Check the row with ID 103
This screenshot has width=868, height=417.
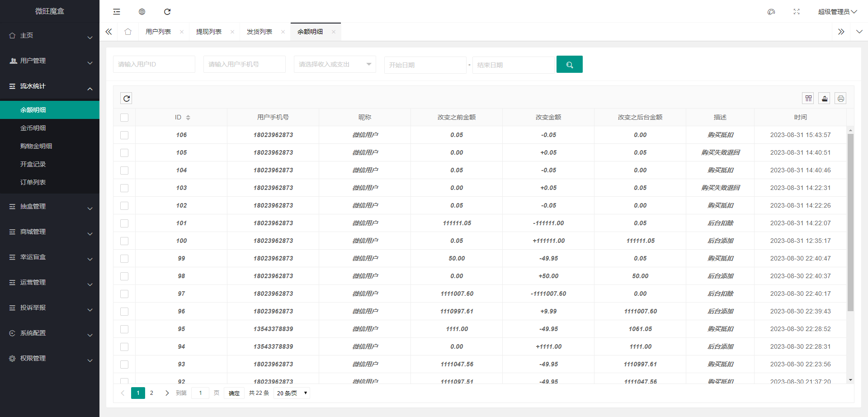click(x=124, y=188)
